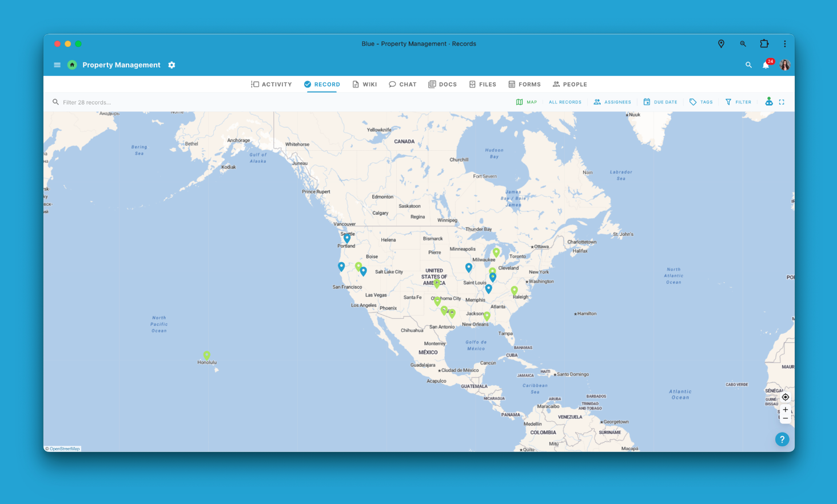The width and height of the screenshot is (837, 504).
Task: Zoom in on the map
Action: click(x=786, y=410)
